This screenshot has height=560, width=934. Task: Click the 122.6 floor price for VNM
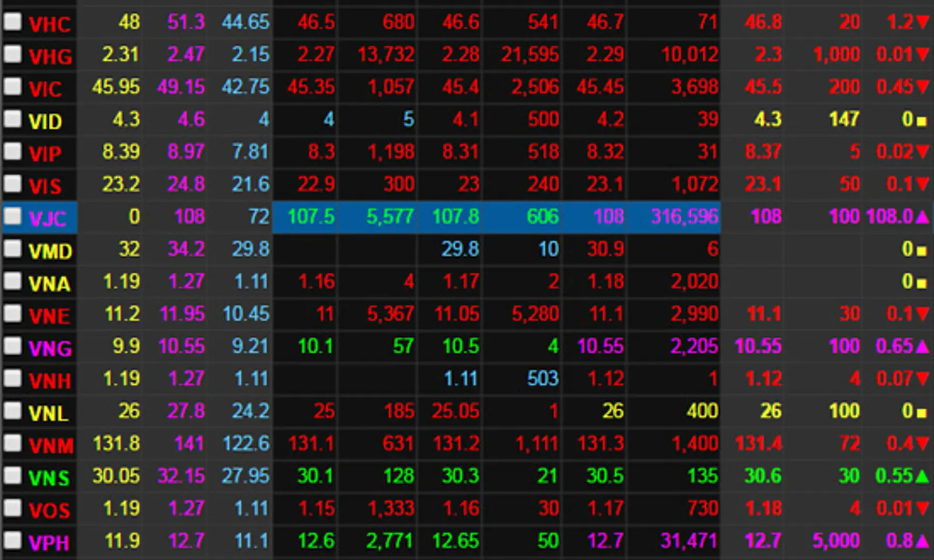pos(246,443)
